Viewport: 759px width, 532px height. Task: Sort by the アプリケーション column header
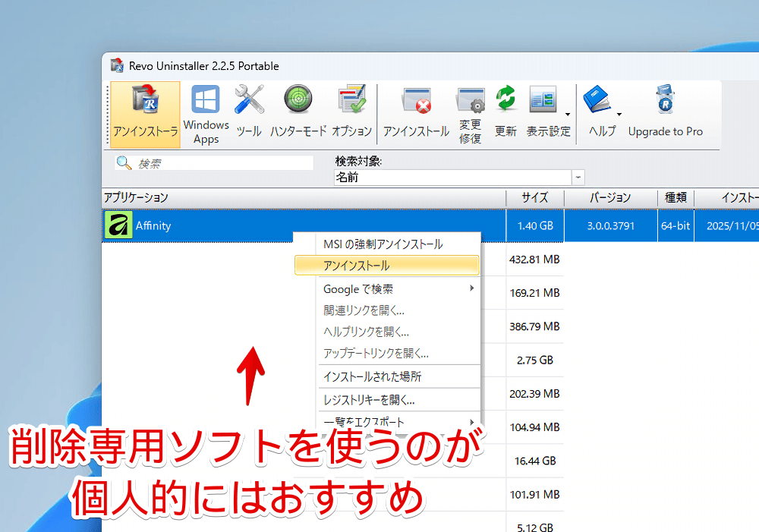(304, 197)
